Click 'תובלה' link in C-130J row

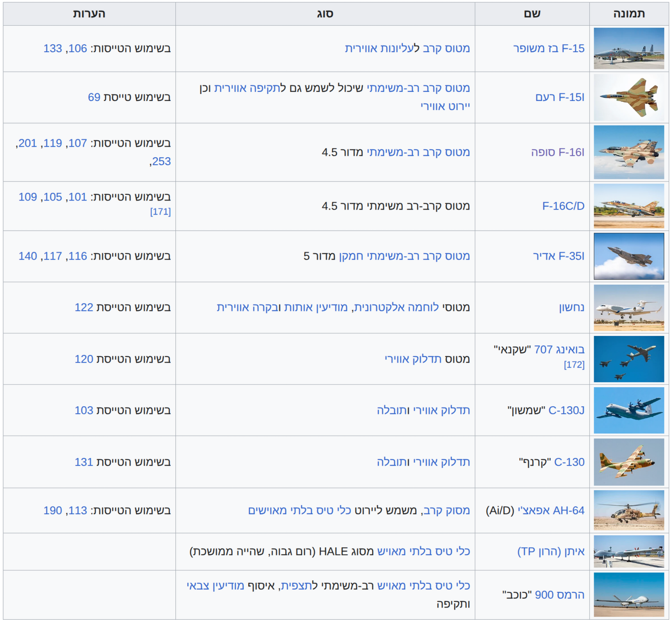click(x=393, y=410)
